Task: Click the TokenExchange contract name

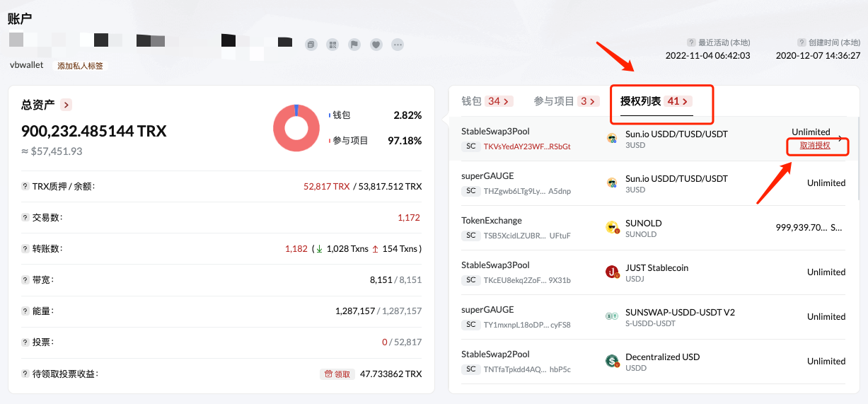Action: 492,220
